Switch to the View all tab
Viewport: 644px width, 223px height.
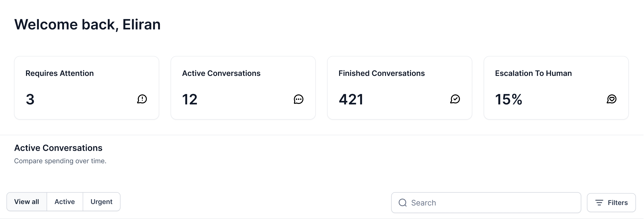pos(27,202)
